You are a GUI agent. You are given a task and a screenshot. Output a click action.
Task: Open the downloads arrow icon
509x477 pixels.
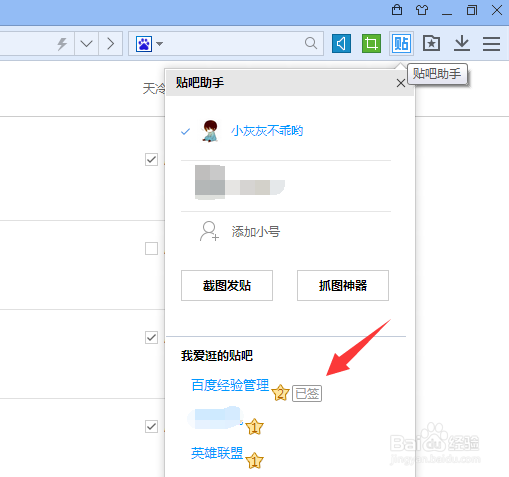462,44
